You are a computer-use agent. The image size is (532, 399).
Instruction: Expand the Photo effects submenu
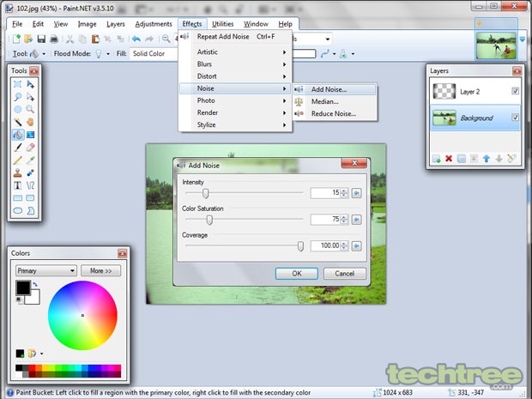(x=235, y=100)
